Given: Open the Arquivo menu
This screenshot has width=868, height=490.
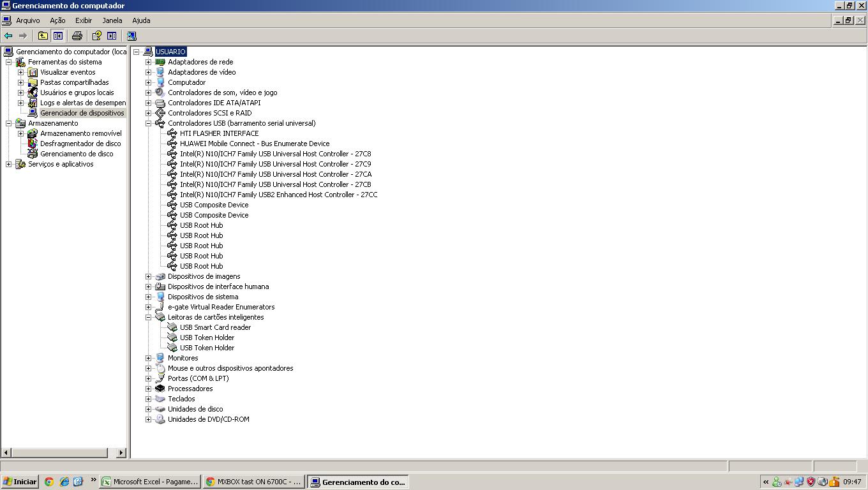Looking at the screenshot, I should pos(27,20).
